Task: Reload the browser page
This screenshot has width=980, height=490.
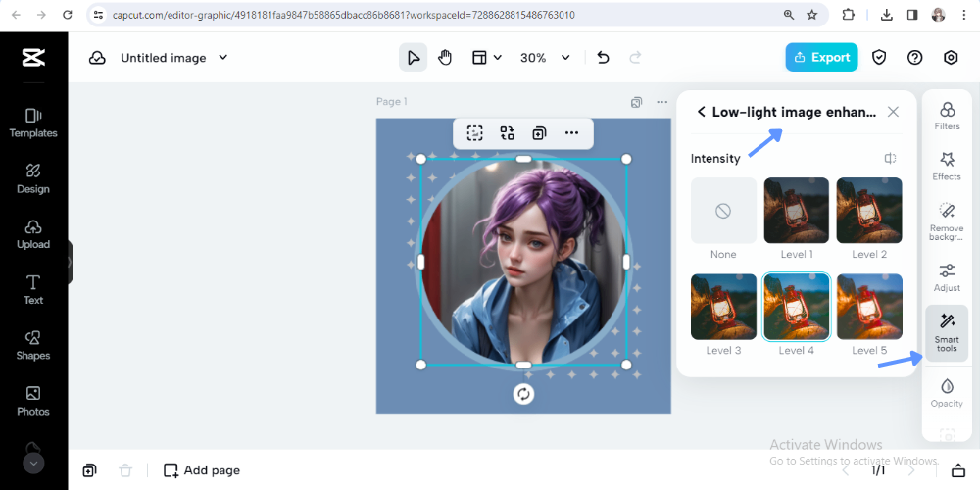Action: (68, 15)
